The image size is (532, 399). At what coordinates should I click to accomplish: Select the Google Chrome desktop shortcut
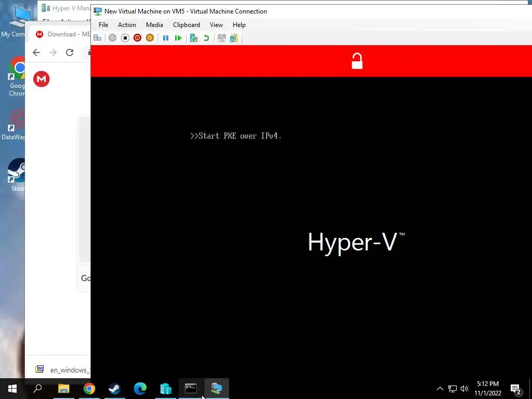(x=16, y=76)
